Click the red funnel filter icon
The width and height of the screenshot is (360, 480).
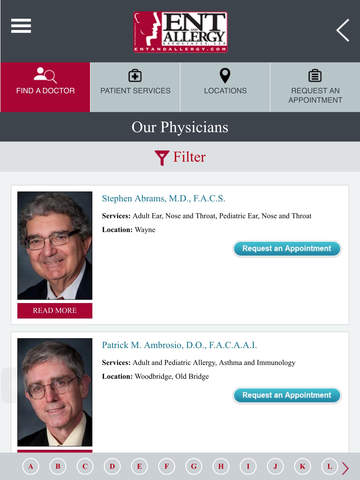(x=162, y=158)
